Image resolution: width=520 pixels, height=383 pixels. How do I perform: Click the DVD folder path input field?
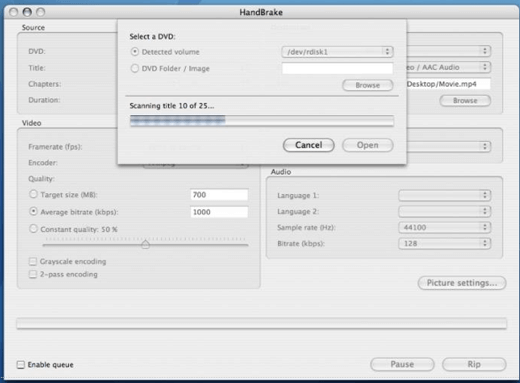tap(337, 68)
